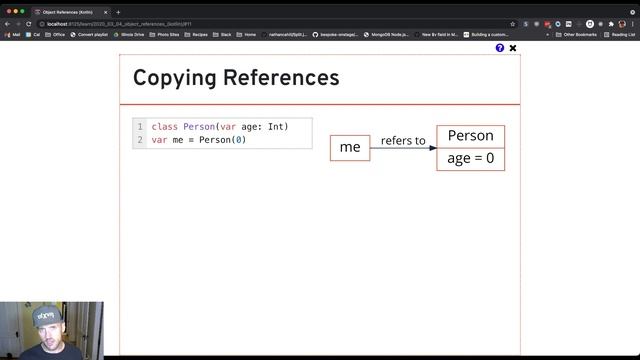Close the slide overlay with the X icon
The width and height of the screenshot is (640, 360).
coord(513,48)
